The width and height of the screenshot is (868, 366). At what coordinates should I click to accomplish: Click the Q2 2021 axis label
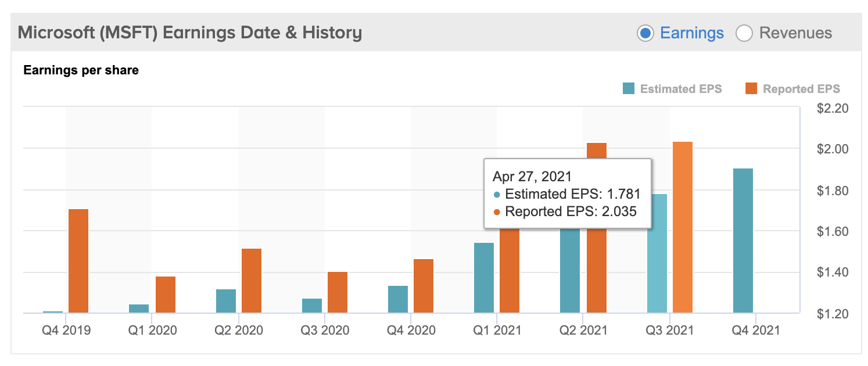point(583,331)
